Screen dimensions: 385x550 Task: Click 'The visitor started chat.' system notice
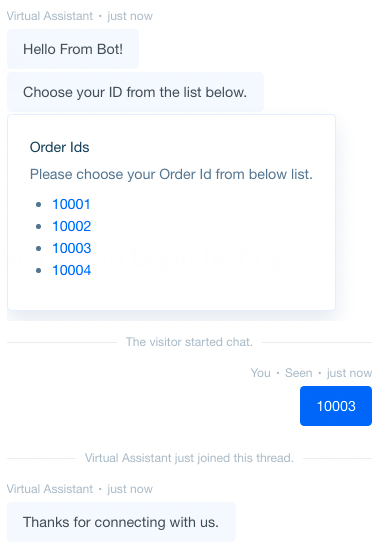(x=189, y=342)
